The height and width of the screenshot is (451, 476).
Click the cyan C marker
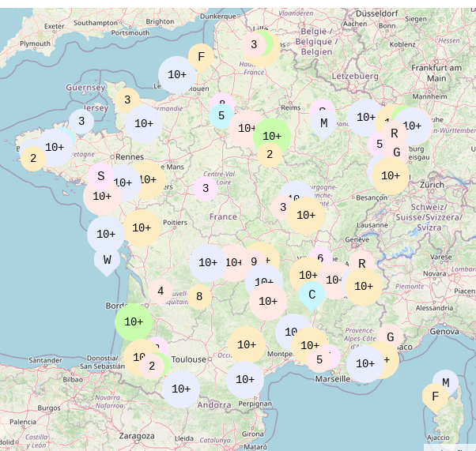pos(312,295)
